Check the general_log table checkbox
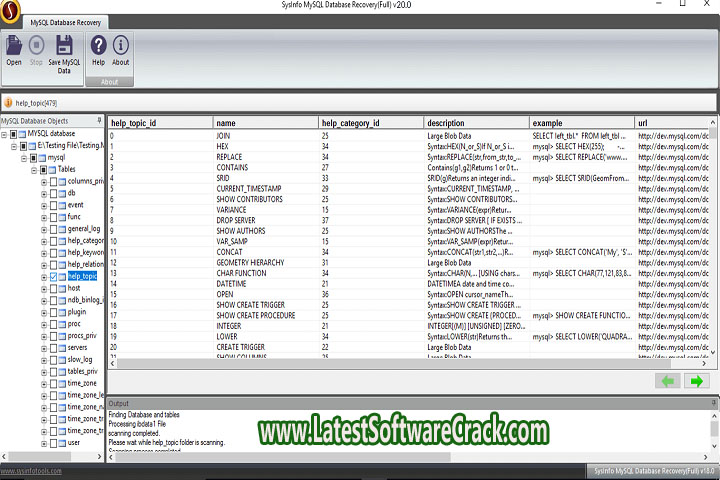The image size is (720, 480). (x=53, y=229)
